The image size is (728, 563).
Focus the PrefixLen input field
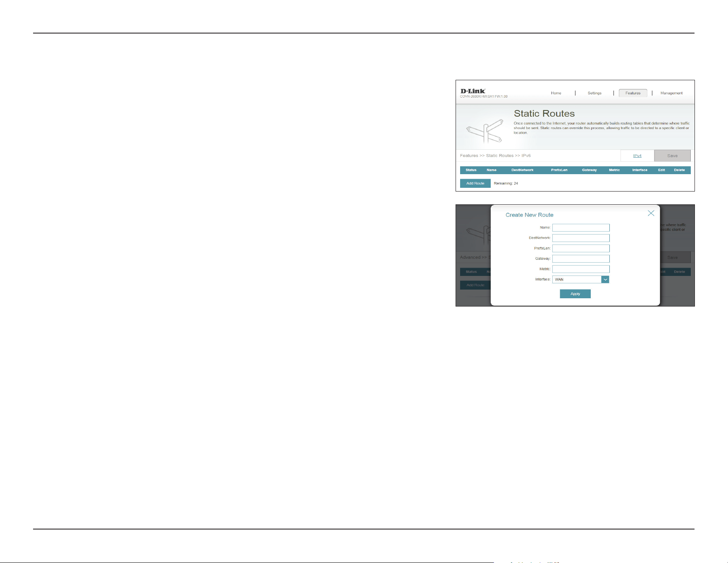tap(581, 249)
